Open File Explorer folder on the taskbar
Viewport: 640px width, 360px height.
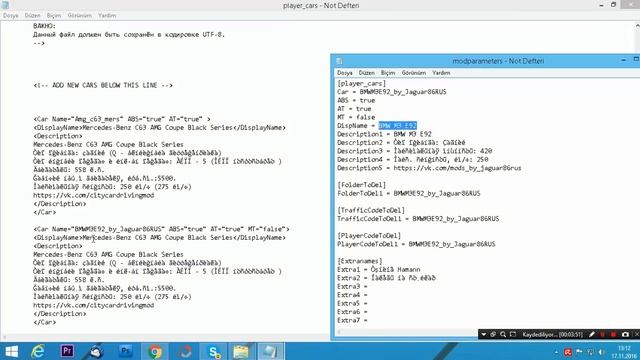click(x=241, y=351)
